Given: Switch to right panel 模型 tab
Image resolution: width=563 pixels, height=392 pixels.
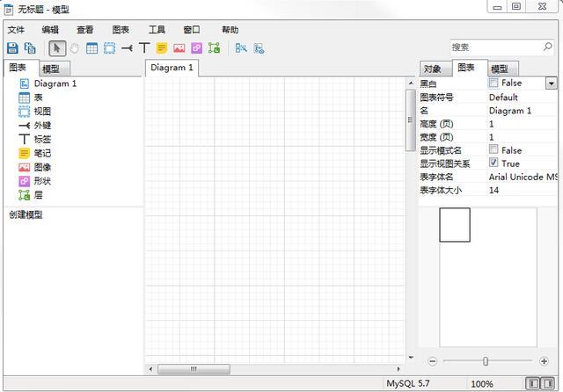Looking at the screenshot, I should click(x=502, y=69).
